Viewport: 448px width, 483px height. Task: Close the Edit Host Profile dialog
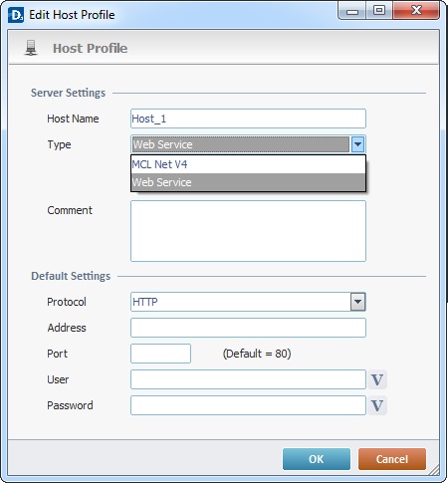coord(416,10)
